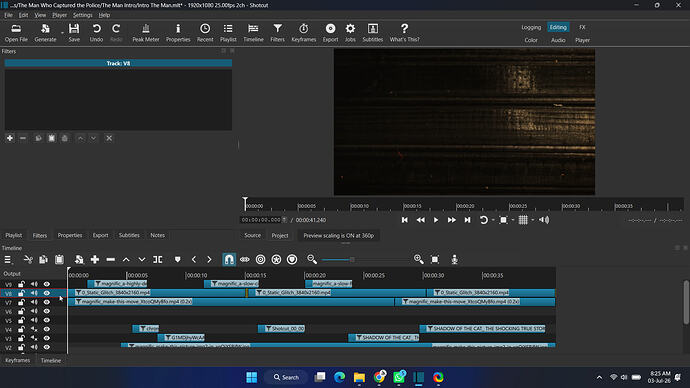Lift clip with the up-chevron timeline button
Screen dimensions: 690x388
click(x=126, y=260)
